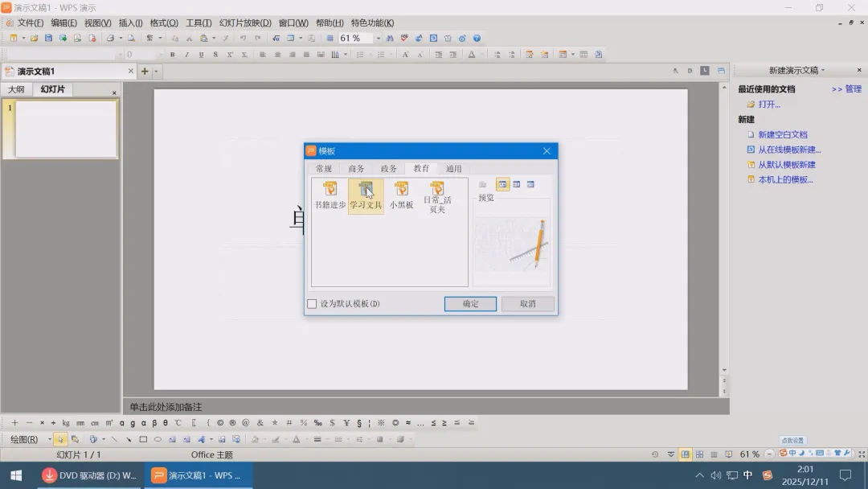This screenshot has width=868, height=489.
Task: Open the font size dropdown
Action: pos(161,54)
